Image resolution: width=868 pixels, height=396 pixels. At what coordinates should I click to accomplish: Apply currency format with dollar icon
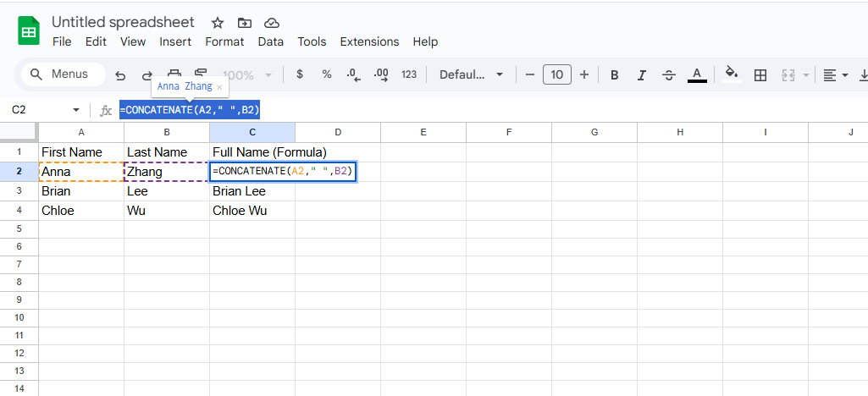click(x=300, y=74)
